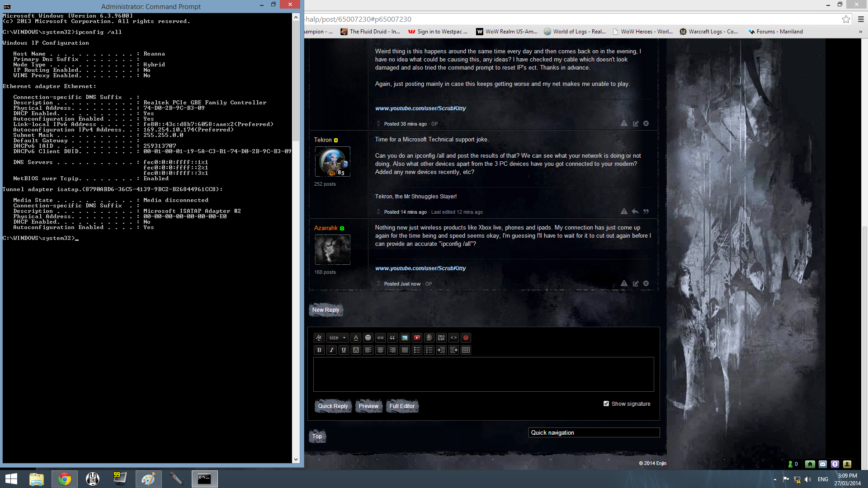The width and height of the screenshot is (868, 488).
Task: Open the Full Editor
Action: click(402, 406)
